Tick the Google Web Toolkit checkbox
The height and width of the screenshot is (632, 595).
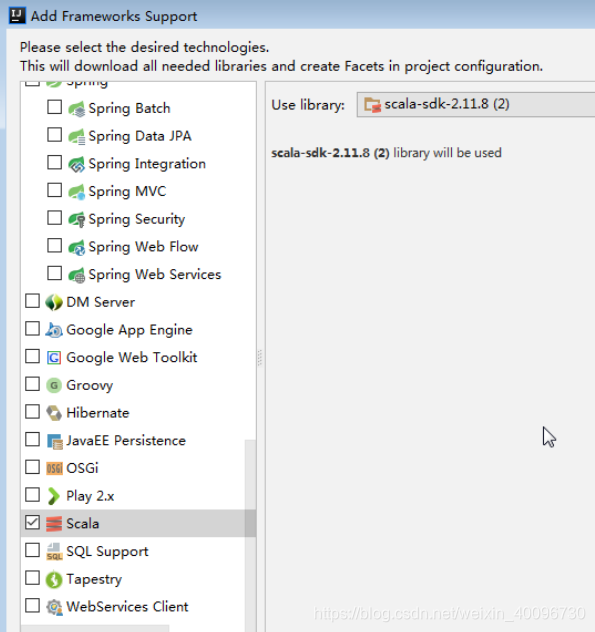tap(32, 357)
